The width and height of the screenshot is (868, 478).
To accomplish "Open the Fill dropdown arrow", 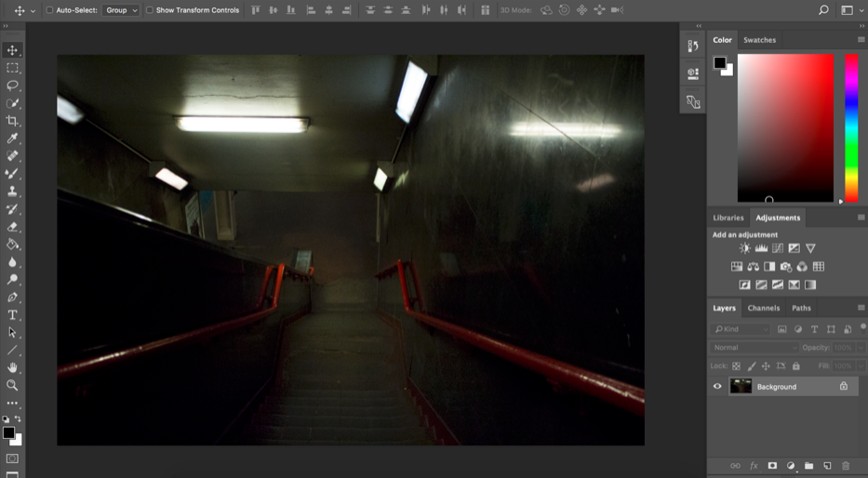I will (861, 366).
